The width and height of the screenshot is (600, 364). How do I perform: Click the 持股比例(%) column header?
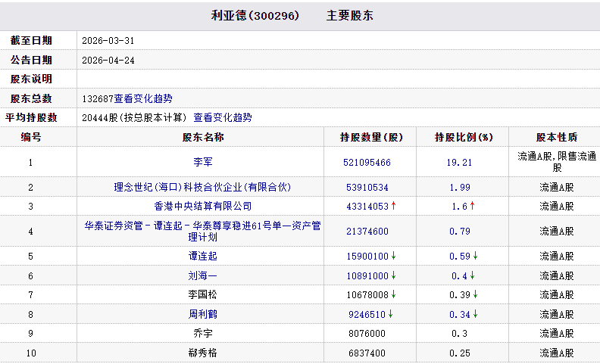[464, 137]
